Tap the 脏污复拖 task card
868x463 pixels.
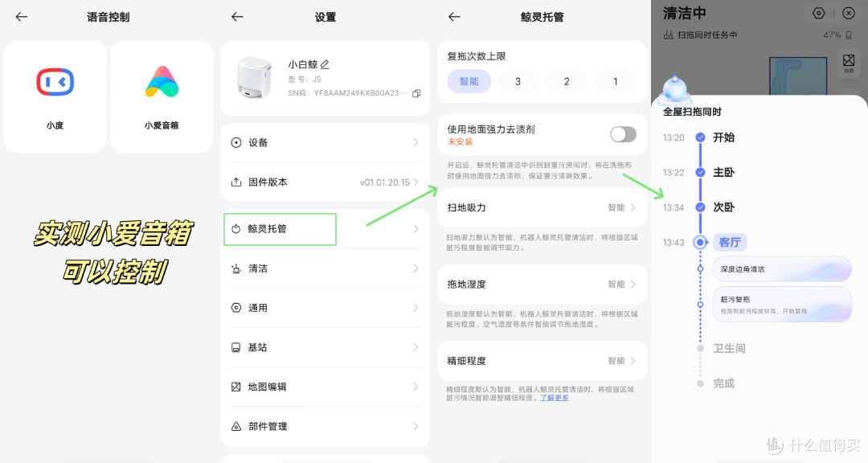[782, 305]
